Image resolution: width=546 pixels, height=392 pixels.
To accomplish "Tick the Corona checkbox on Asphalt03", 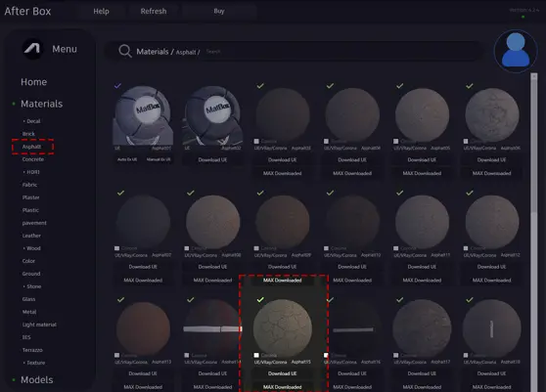I will coord(256,141).
